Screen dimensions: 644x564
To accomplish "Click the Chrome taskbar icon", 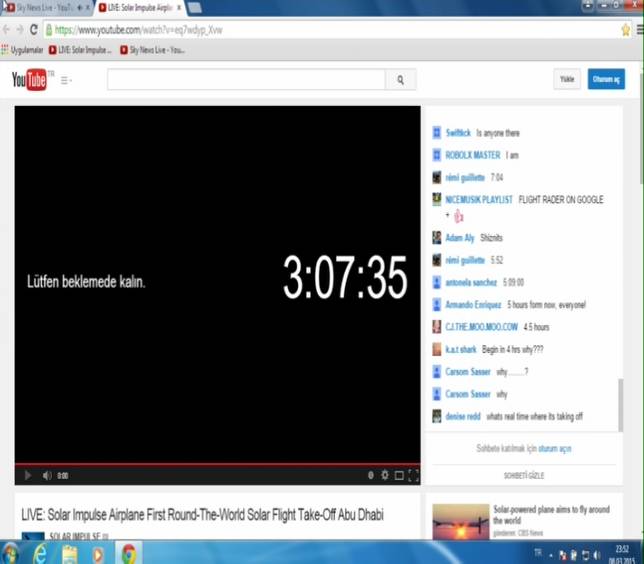I will 129,553.
